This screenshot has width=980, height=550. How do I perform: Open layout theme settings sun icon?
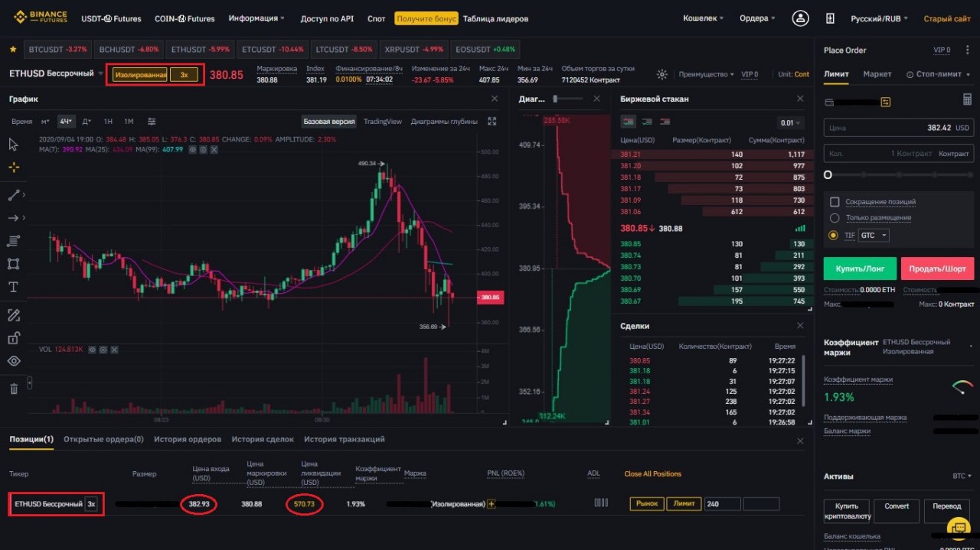pyautogui.click(x=662, y=74)
